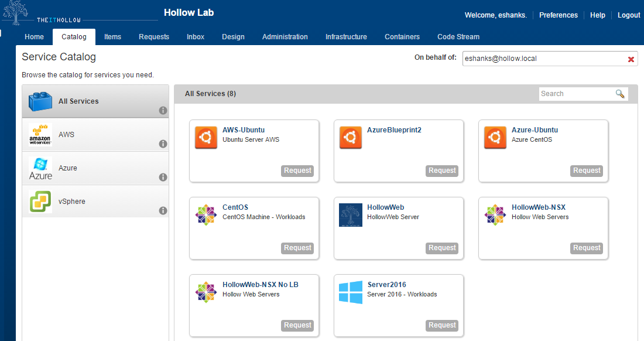Click the CentOS catalog item icon
The height and width of the screenshot is (341, 644).
click(x=206, y=215)
